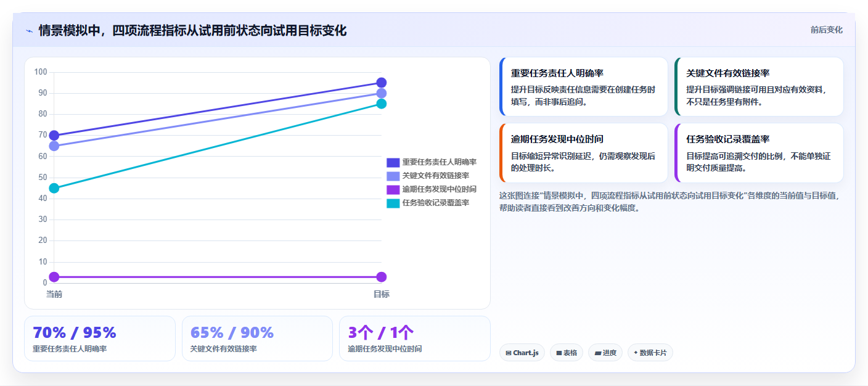
Task: Click the 关键文件有效链接率 caption under 65% / 90%
Action: pyautogui.click(x=224, y=349)
